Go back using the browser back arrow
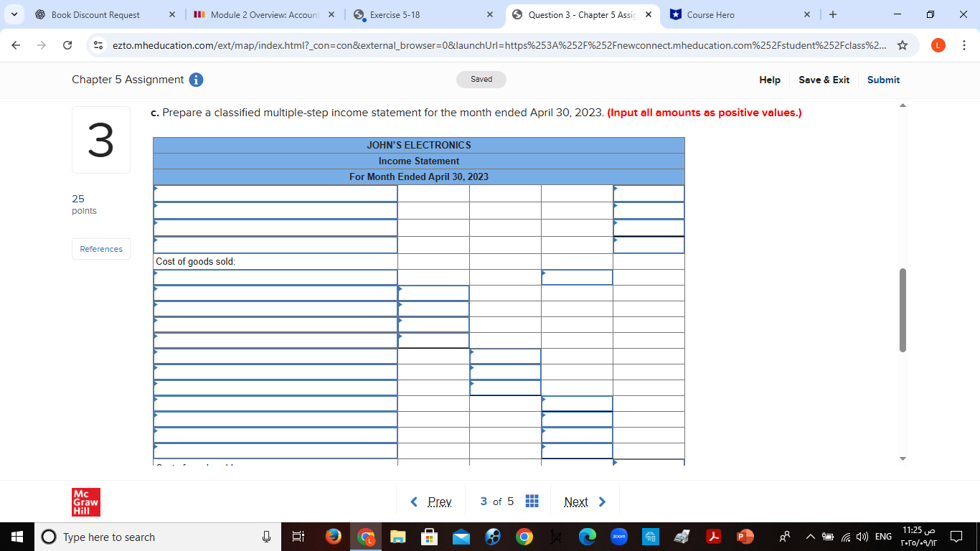Image resolution: width=980 pixels, height=551 pixels. pyautogui.click(x=17, y=45)
